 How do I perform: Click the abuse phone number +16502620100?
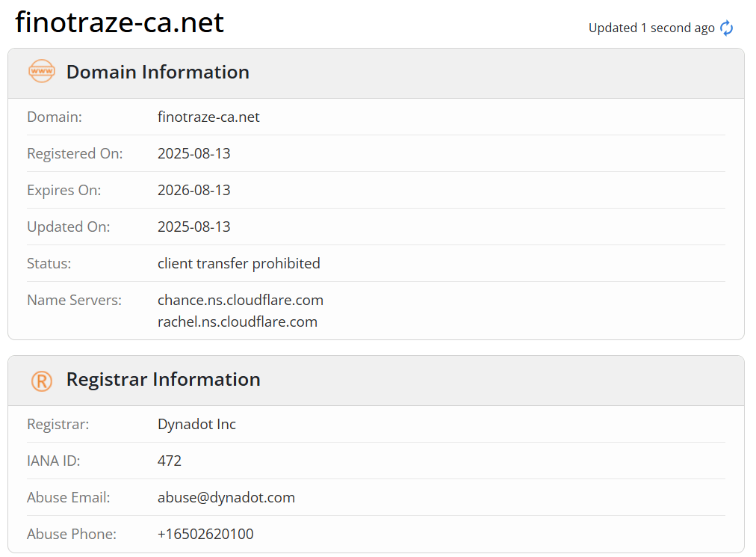(x=205, y=535)
